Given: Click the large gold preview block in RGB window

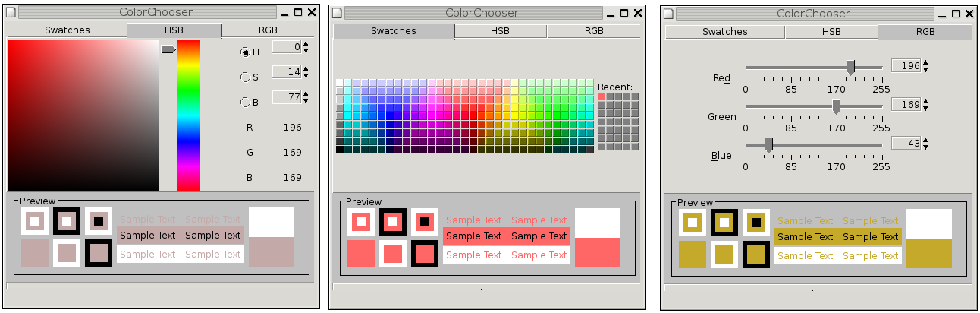Looking at the screenshot, I should [928, 252].
